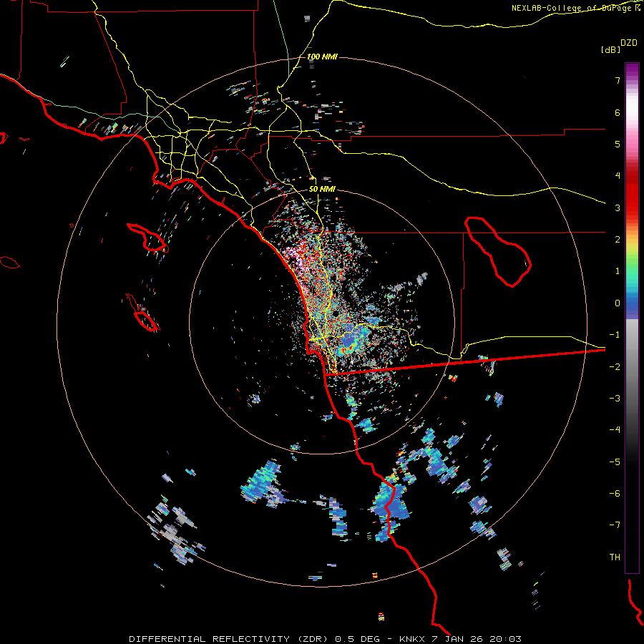Click the 0.5 DEG elevation text
Viewport: 644px width, 644px height.
tap(357, 639)
